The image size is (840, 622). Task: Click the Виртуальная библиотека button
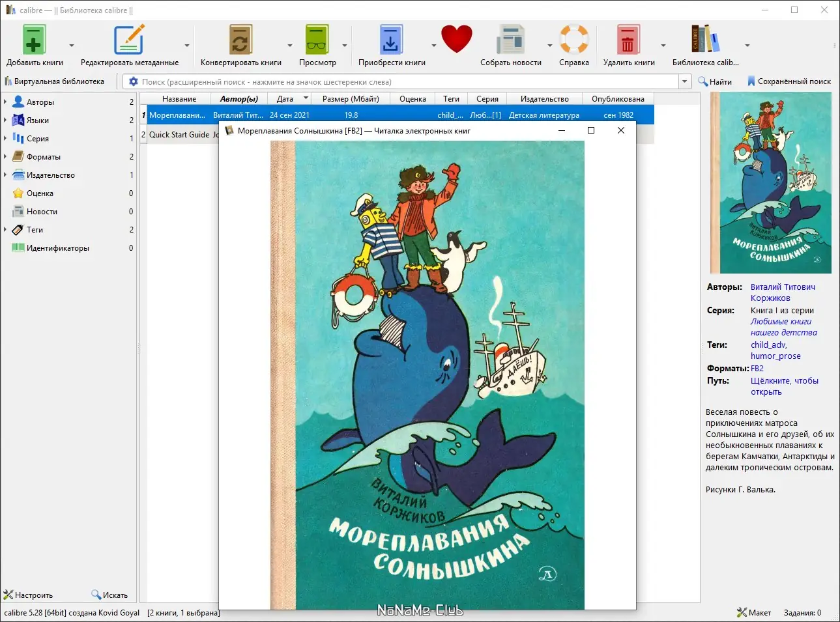coord(54,81)
